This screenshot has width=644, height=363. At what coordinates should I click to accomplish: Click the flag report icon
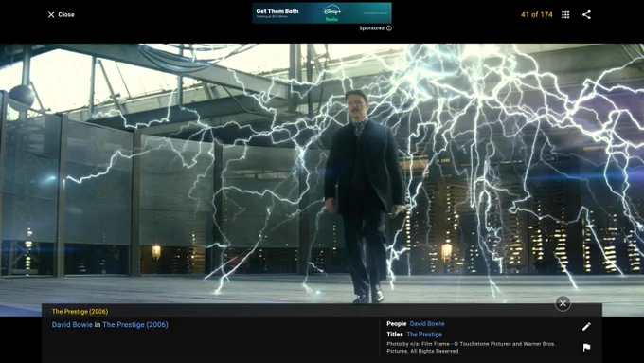(x=586, y=348)
